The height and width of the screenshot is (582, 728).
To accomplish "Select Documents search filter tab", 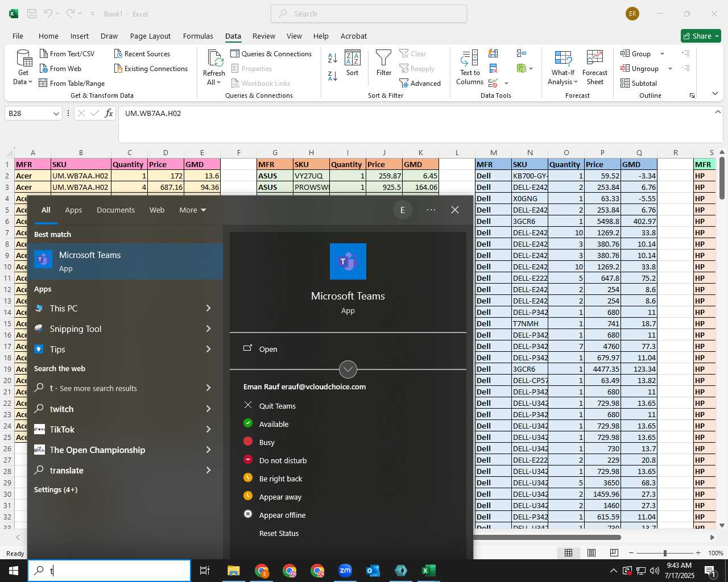I will pos(115,210).
